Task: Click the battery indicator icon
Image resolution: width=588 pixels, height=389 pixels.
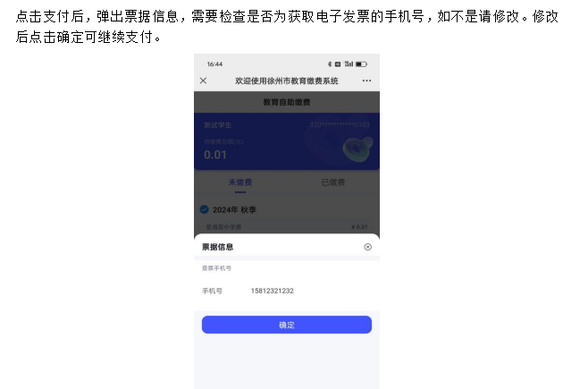Action: point(361,64)
